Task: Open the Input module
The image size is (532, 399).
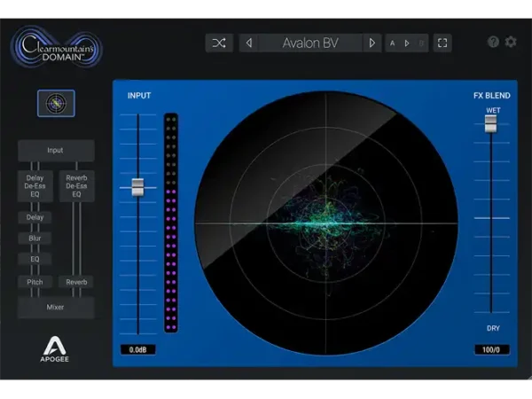Action: (56, 151)
